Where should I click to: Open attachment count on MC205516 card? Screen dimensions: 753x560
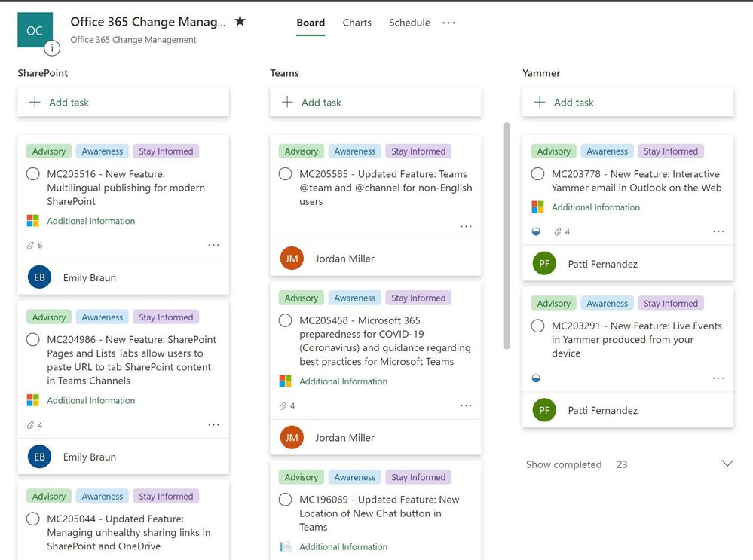coord(35,246)
